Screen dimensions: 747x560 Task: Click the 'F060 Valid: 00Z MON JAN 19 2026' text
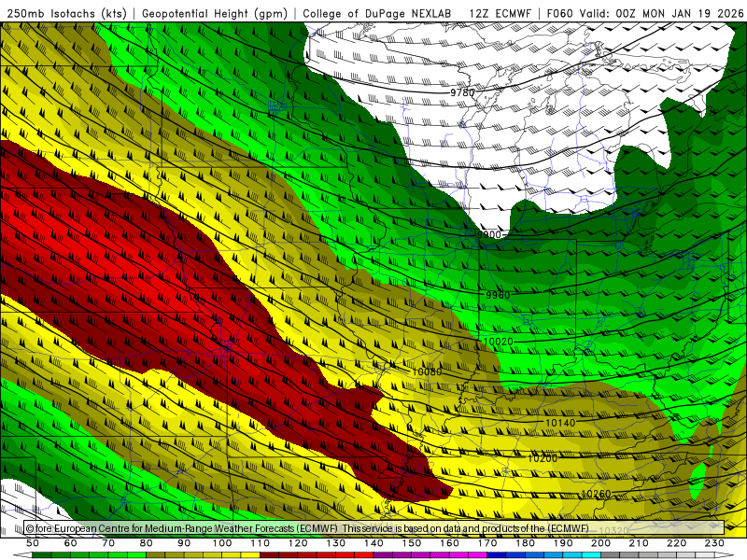point(645,13)
